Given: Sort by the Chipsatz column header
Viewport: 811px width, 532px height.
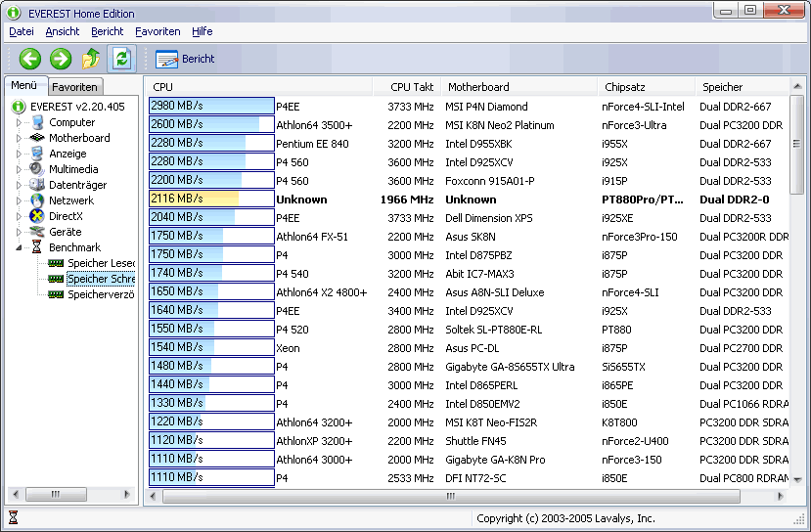Looking at the screenshot, I should [x=647, y=87].
